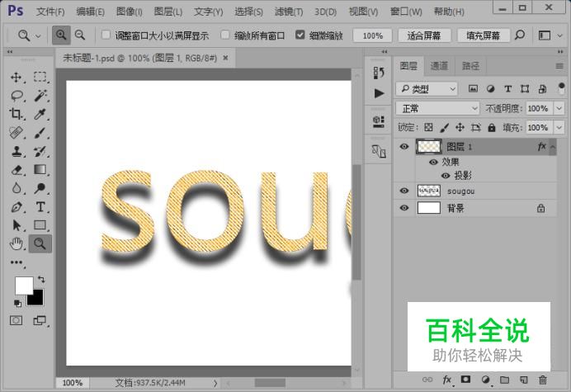Enable zoom all windows checkbox

click(225, 35)
